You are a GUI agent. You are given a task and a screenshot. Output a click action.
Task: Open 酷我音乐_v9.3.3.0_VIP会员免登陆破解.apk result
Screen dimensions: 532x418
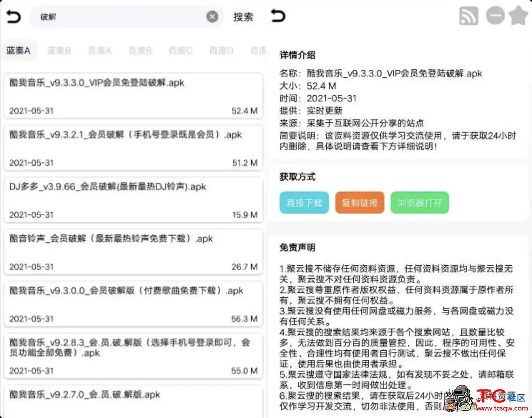point(133,96)
